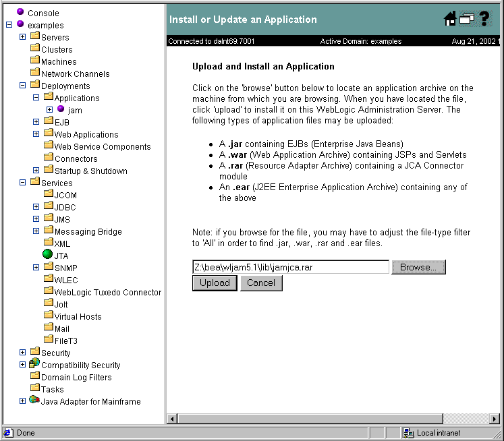This screenshot has height=441, width=504.
Task: Click the Machines folder icon
Action: click(34, 60)
